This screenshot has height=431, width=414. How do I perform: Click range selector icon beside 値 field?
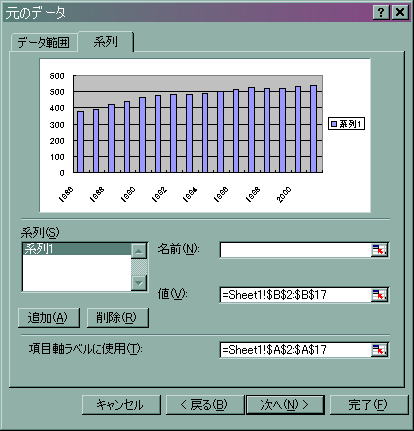[x=379, y=295]
